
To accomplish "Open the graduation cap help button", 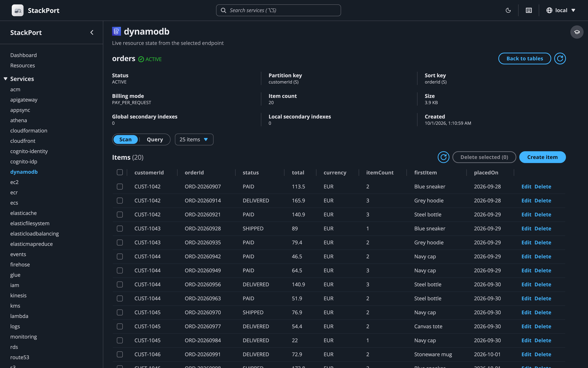I will pyautogui.click(x=577, y=32).
